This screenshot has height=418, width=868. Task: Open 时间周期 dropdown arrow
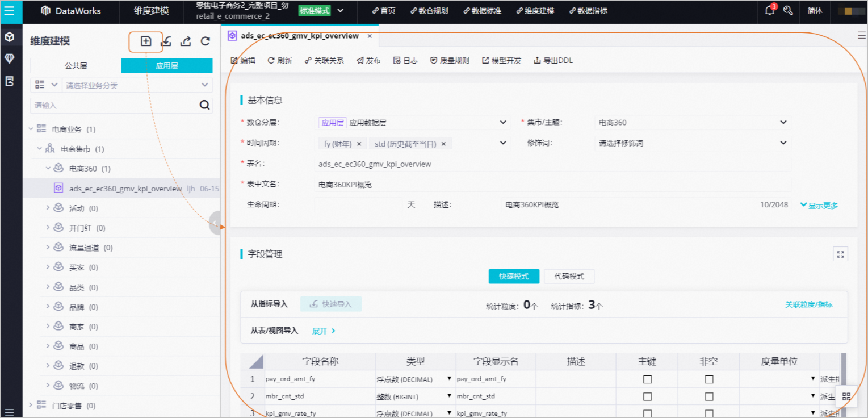click(x=503, y=143)
